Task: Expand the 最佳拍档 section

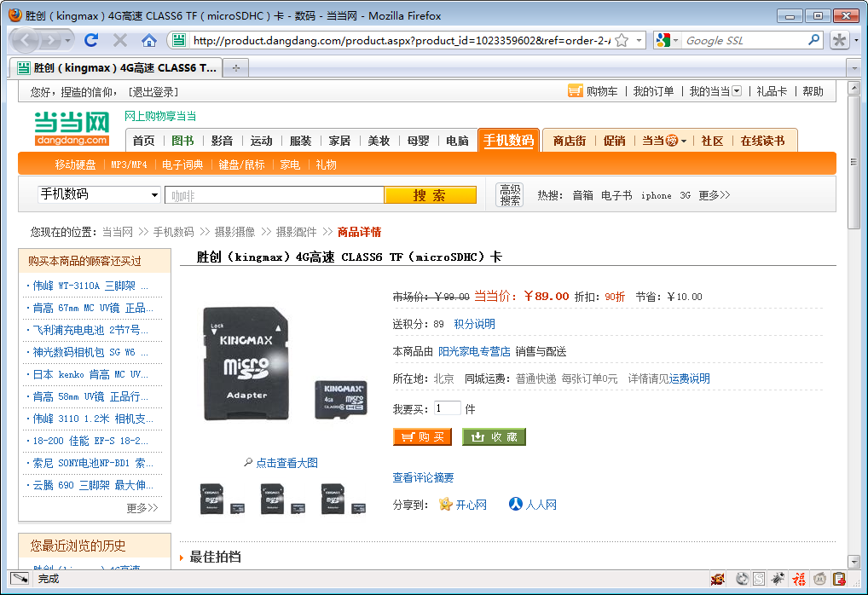Action: [x=182, y=557]
